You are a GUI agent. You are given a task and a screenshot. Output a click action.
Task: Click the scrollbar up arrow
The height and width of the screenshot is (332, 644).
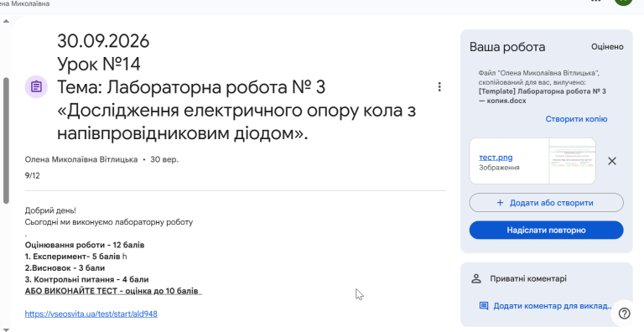[x=6, y=21]
